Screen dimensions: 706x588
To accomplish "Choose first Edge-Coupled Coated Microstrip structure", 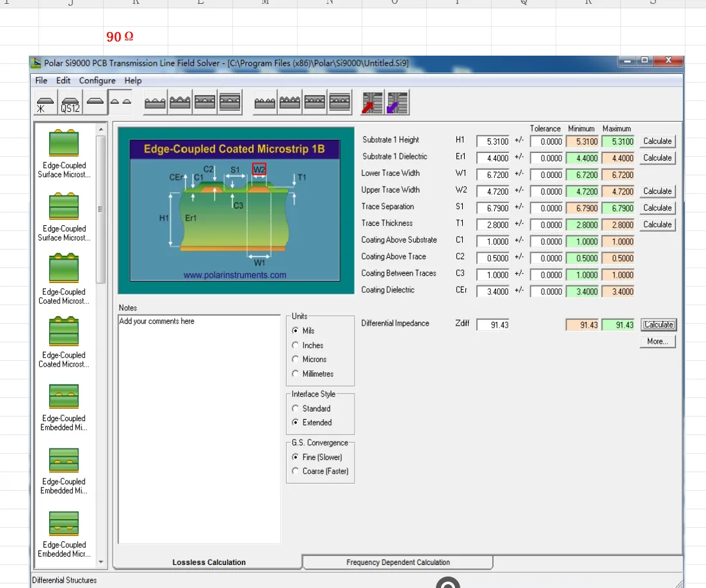I will tap(64, 280).
